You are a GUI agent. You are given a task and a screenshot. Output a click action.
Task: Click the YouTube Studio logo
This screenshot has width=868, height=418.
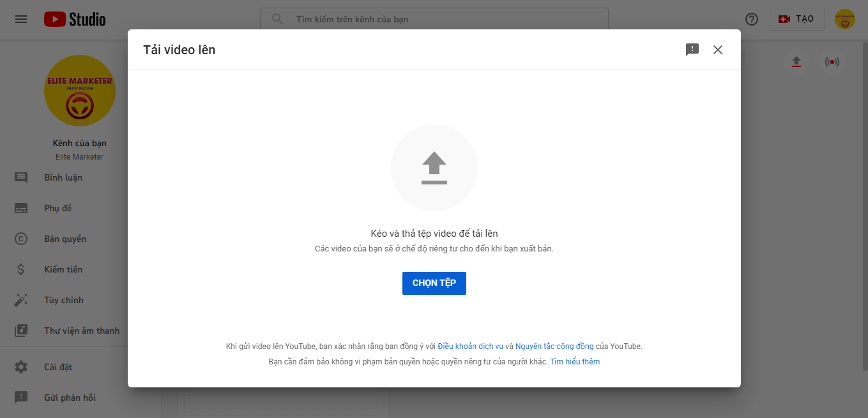click(75, 19)
